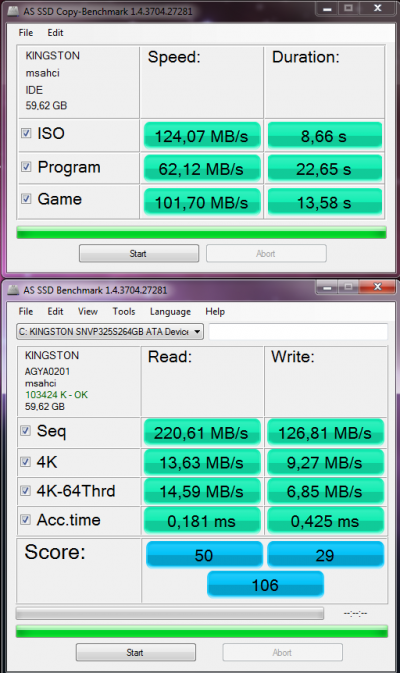The height and width of the screenshot is (673, 400).
Task: Open the Language menu
Action: pyautogui.click(x=170, y=312)
